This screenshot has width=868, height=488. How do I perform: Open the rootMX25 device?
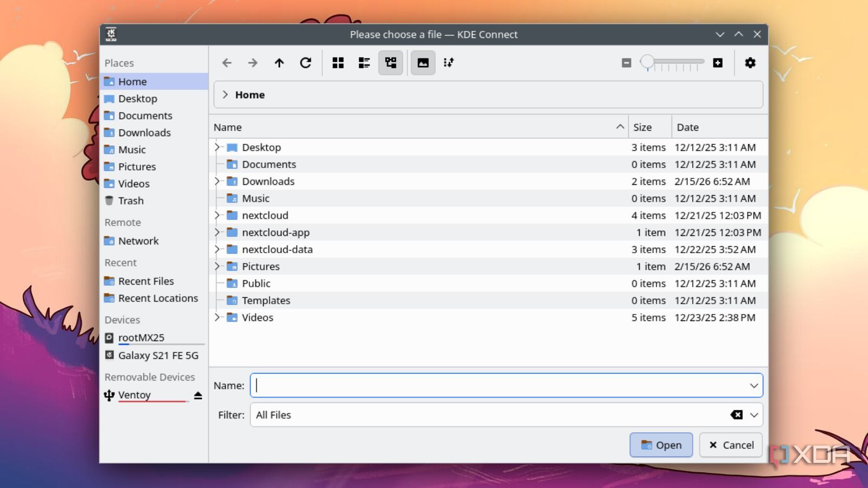click(154, 338)
